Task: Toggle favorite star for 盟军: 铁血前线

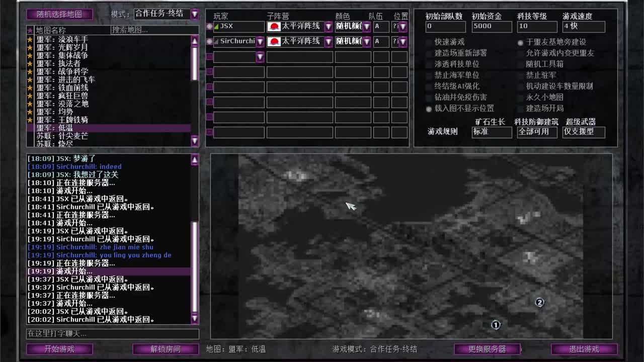Action: pyautogui.click(x=30, y=87)
